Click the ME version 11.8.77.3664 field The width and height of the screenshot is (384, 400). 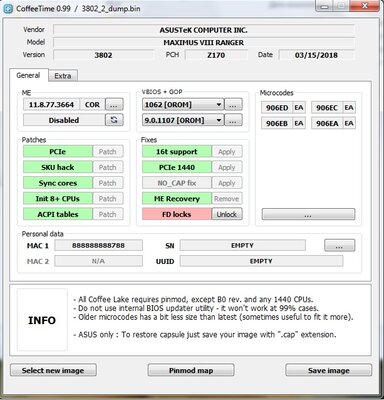pos(51,104)
